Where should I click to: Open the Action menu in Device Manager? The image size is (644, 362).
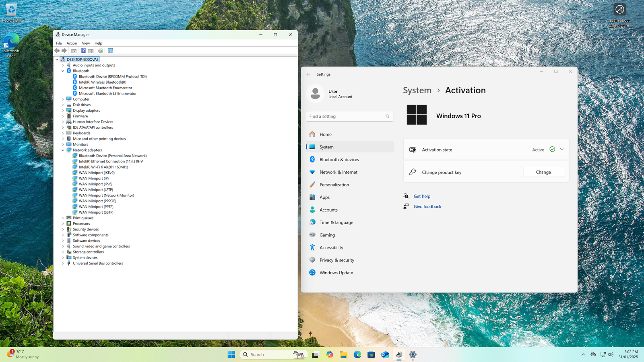point(72,43)
